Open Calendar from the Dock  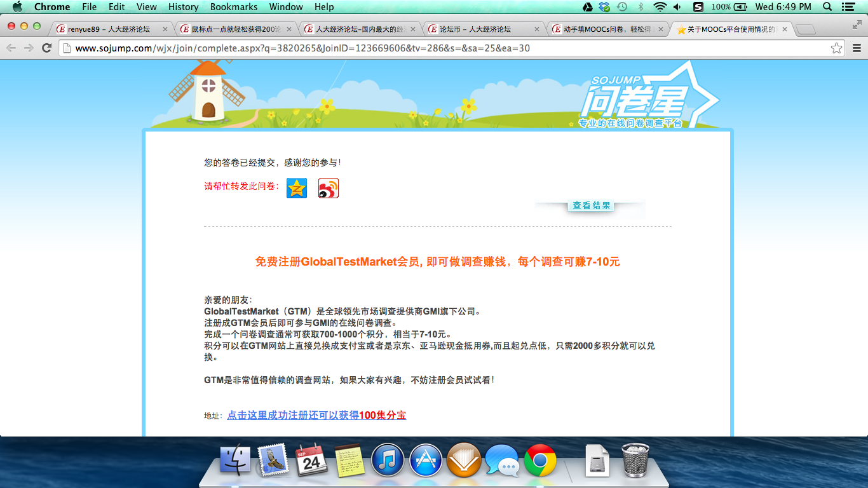311,460
